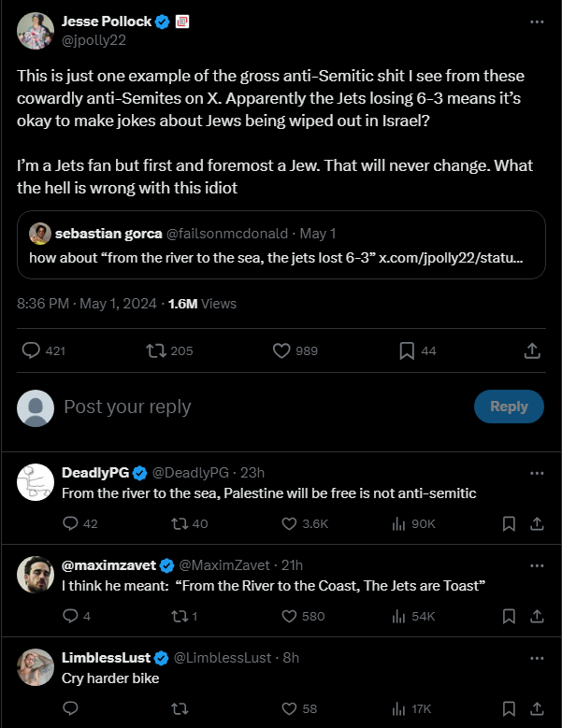The width and height of the screenshot is (562, 728).
Task: Open more options on LimblessLust's reply
Action: 536,658
